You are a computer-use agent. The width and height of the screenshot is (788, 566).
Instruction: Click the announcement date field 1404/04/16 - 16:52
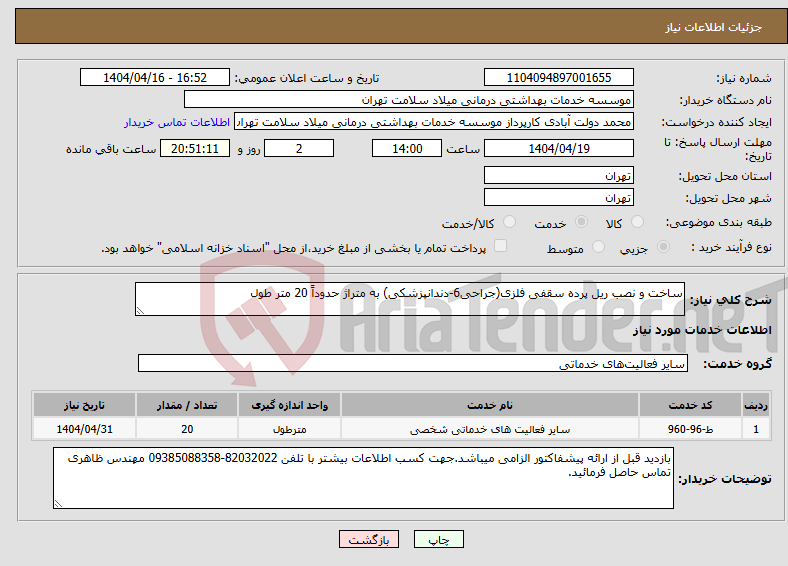155,77
